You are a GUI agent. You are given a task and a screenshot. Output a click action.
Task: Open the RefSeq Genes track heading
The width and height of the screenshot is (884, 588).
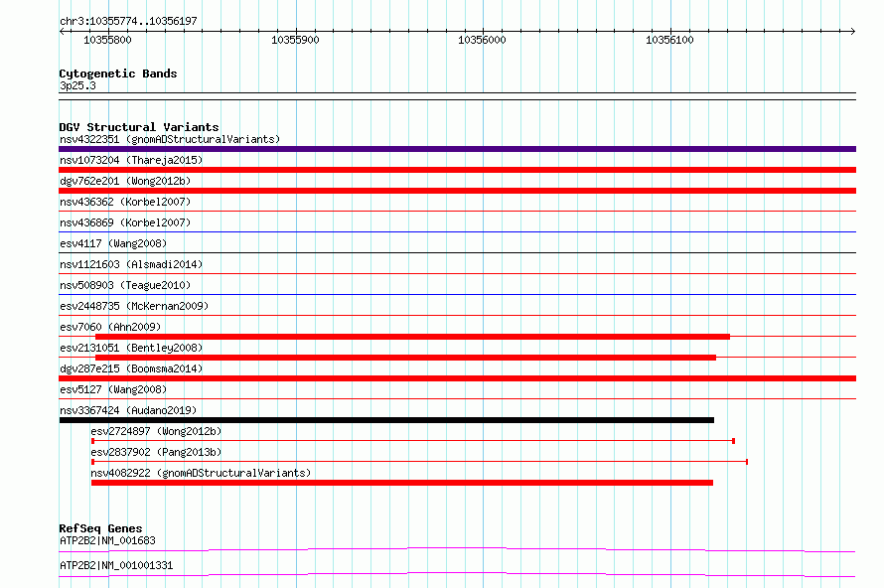pos(101,528)
